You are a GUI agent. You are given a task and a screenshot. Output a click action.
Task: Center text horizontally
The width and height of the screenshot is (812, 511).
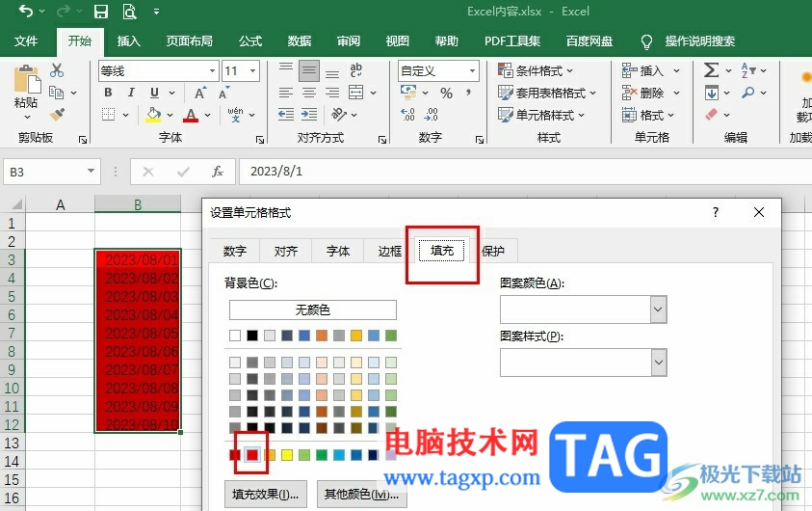click(309, 93)
